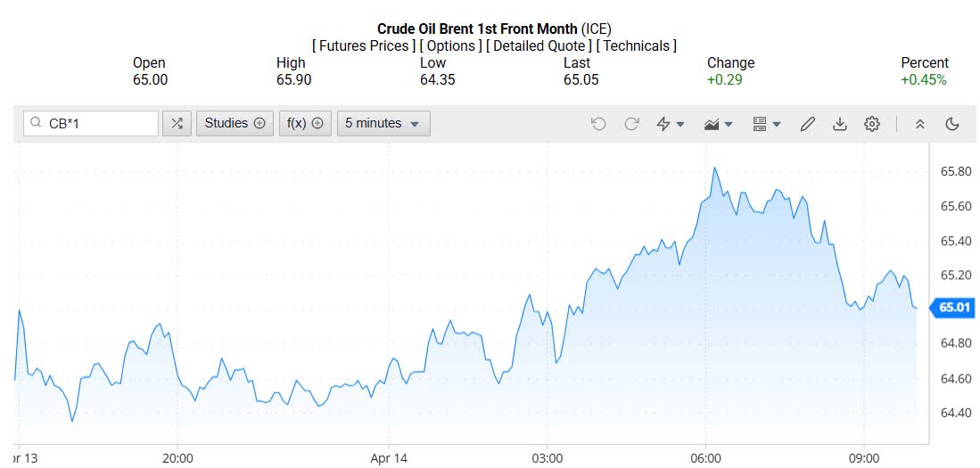
Task: Open the 5 minutes interval dropdown
Action: [x=383, y=123]
